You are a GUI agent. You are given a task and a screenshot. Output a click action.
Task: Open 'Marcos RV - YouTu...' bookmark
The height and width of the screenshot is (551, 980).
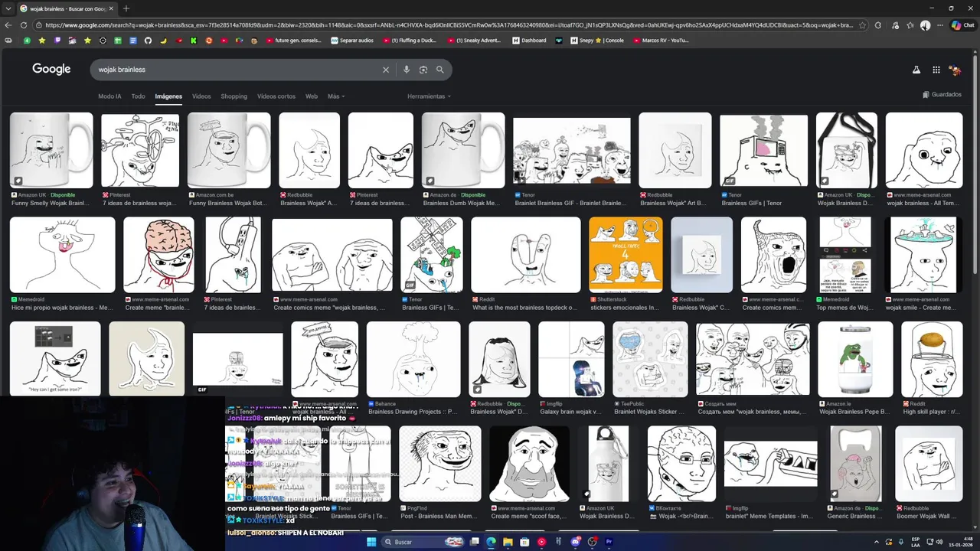(661, 41)
